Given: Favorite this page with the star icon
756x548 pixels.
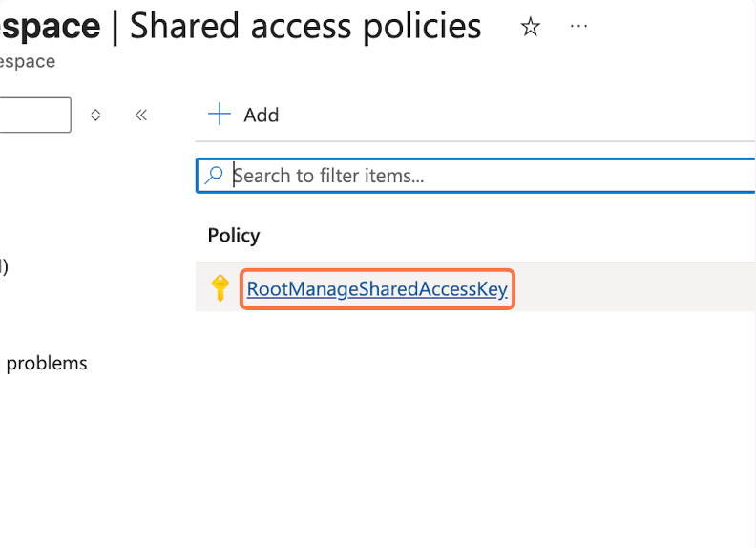Looking at the screenshot, I should point(531,28).
